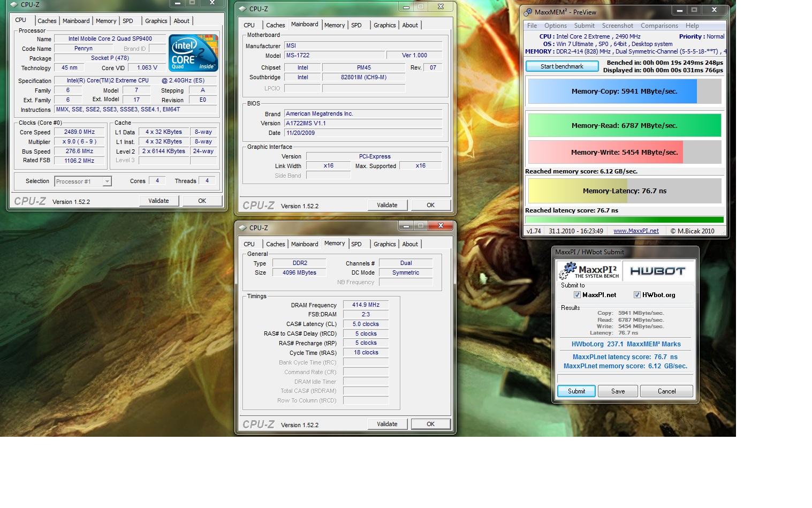Viewport: 812px width, 508px height.
Task: Click Validate in Mainboard CPU-Z window
Action: click(x=387, y=205)
